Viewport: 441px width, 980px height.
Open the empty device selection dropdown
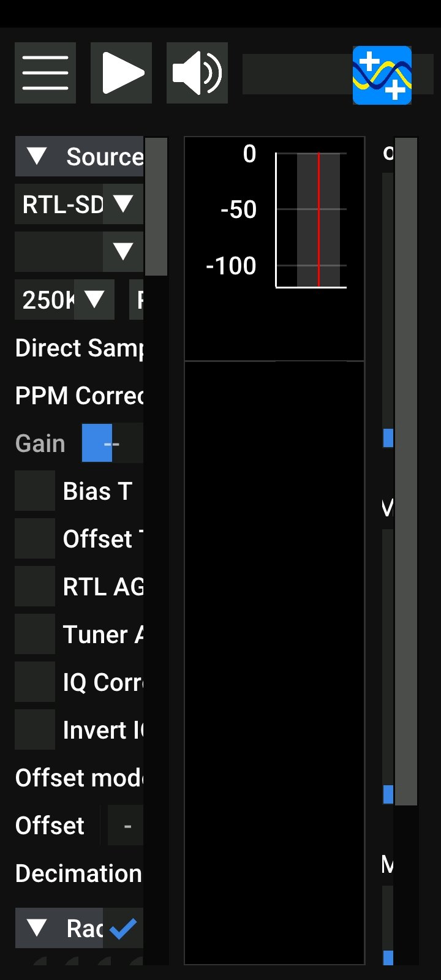pos(79,252)
